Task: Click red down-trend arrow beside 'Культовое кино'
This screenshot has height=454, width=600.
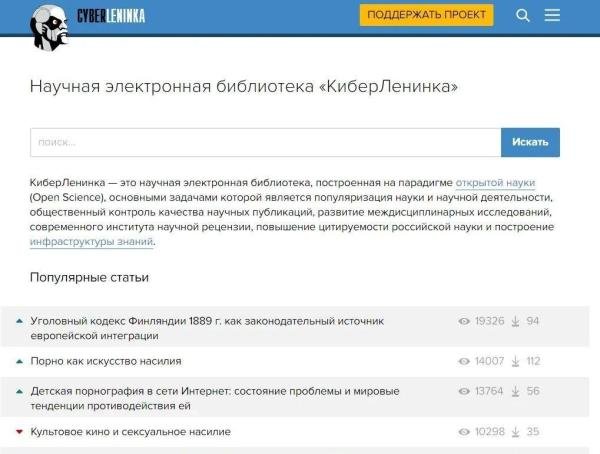Action: coord(19,432)
